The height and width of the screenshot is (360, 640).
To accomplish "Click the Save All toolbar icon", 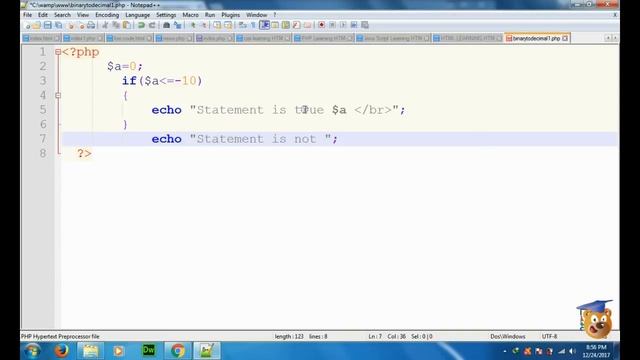I will 59,25.
